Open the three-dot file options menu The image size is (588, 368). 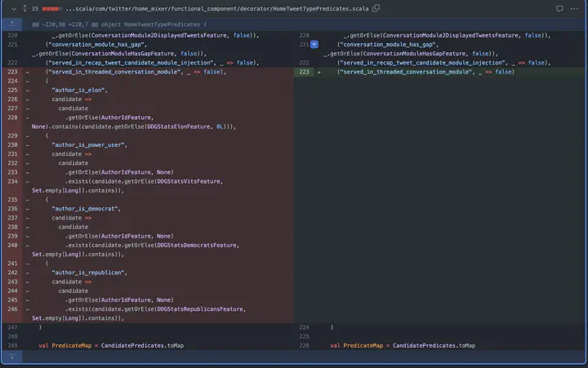pyautogui.click(x=576, y=8)
